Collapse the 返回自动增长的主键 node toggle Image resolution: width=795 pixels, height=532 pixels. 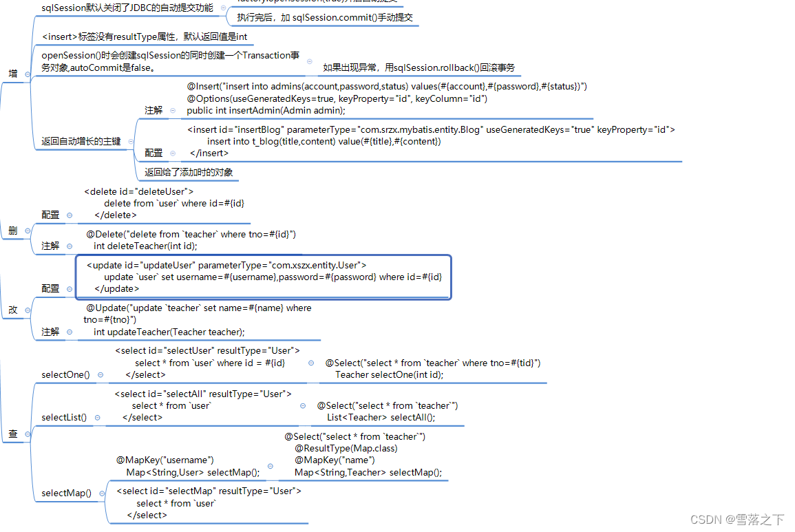click(131, 142)
